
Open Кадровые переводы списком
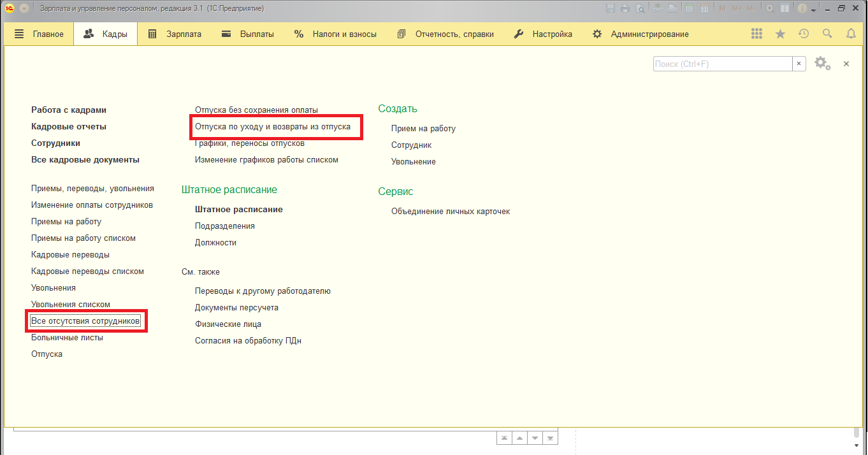pos(87,271)
